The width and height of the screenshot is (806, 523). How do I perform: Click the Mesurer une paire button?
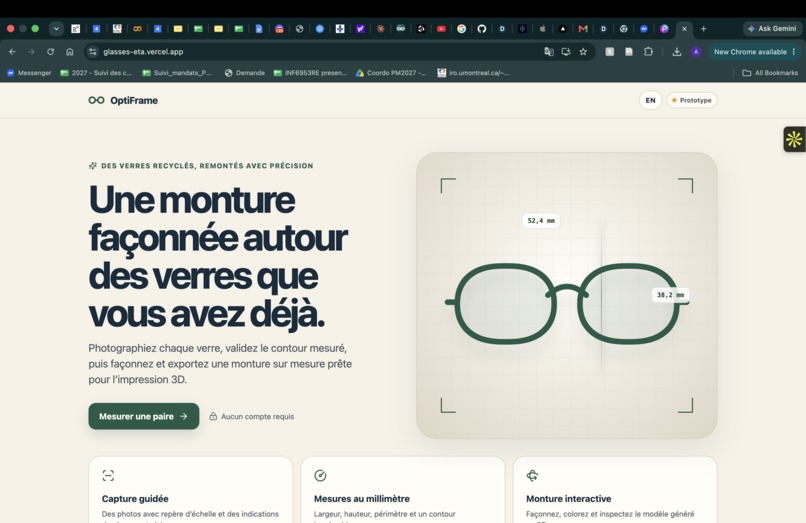(143, 416)
